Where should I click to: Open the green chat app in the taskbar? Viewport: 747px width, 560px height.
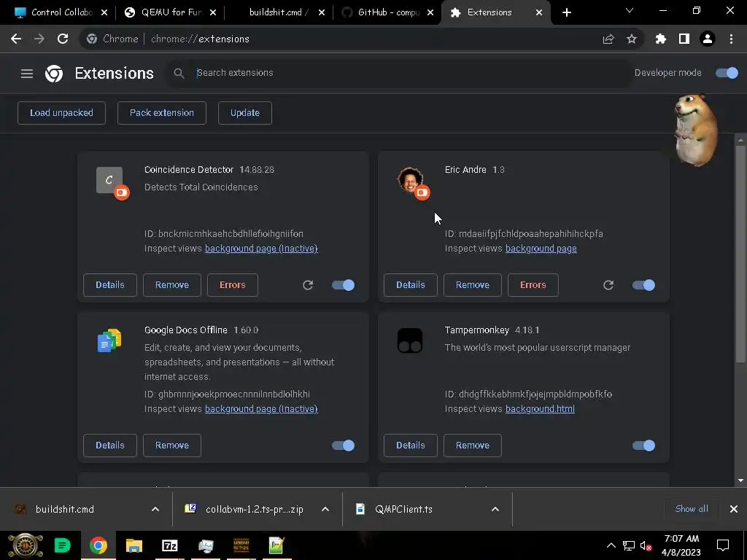pyautogui.click(x=62, y=545)
